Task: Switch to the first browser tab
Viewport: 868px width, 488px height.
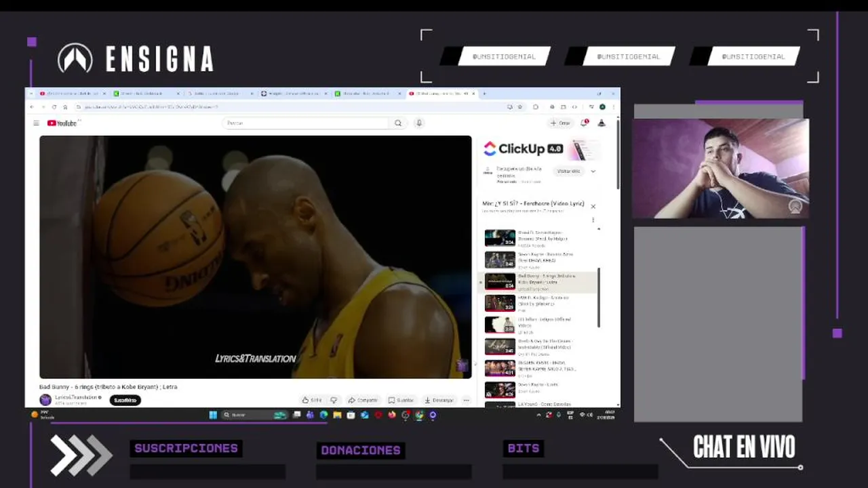Action: coord(71,94)
